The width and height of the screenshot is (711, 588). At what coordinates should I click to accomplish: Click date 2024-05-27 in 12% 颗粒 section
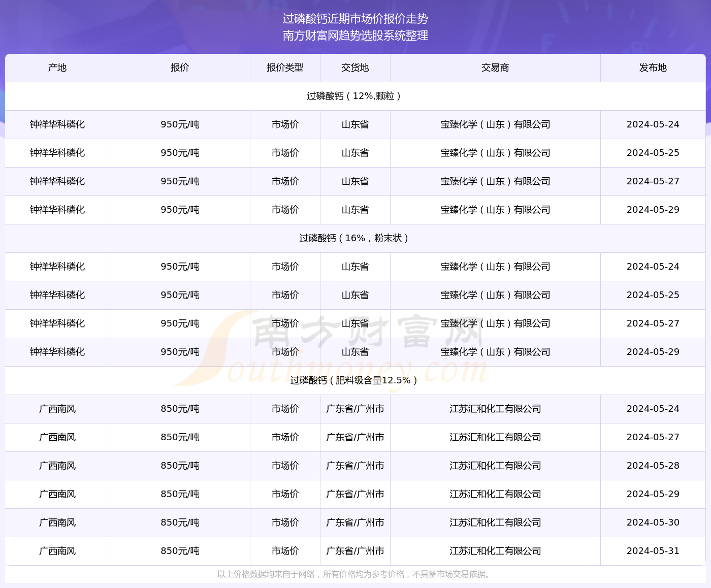click(x=653, y=181)
